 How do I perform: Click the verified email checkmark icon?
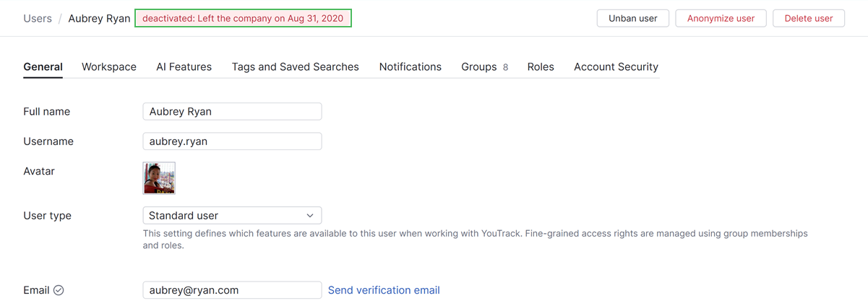pyautogui.click(x=59, y=290)
